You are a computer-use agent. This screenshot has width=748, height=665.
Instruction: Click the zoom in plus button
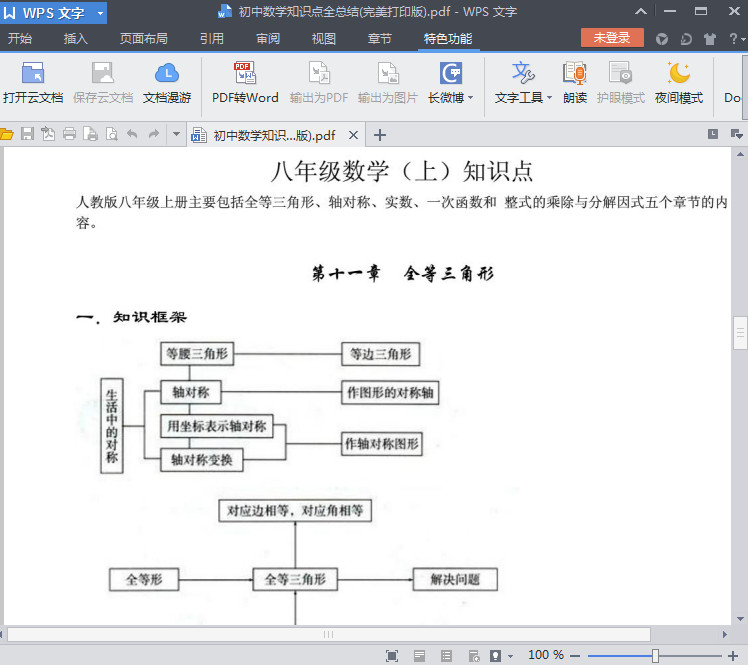pos(733,656)
